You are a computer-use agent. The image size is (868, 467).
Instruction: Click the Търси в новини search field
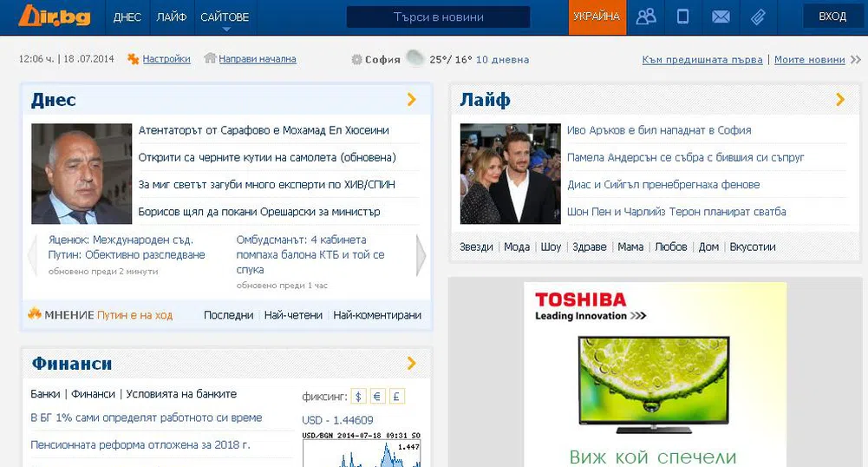click(438, 17)
